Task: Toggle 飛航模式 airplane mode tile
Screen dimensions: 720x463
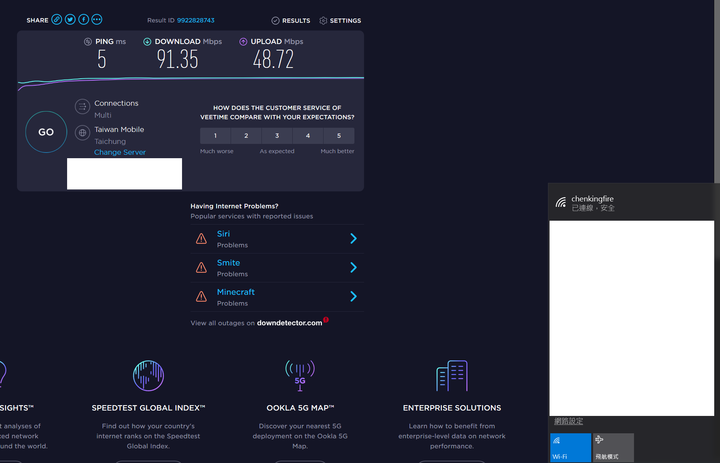Action: (x=613, y=447)
